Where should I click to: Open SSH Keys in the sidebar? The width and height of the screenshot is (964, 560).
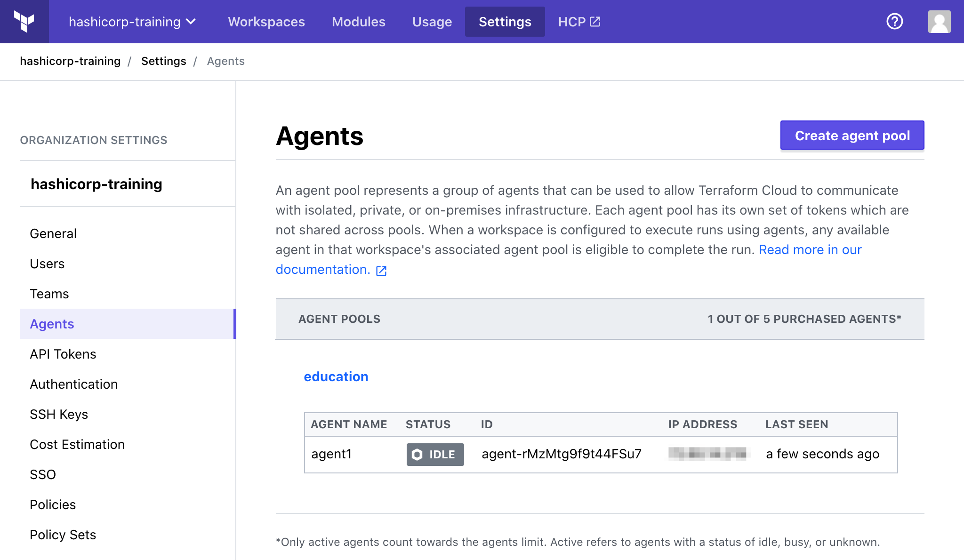coord(58,414)
